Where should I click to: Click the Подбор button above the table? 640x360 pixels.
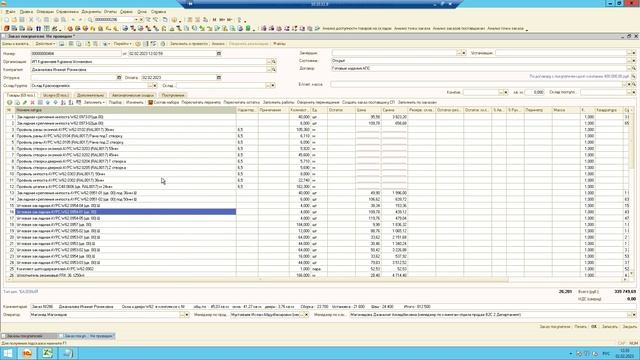click(x=115, y=102)
